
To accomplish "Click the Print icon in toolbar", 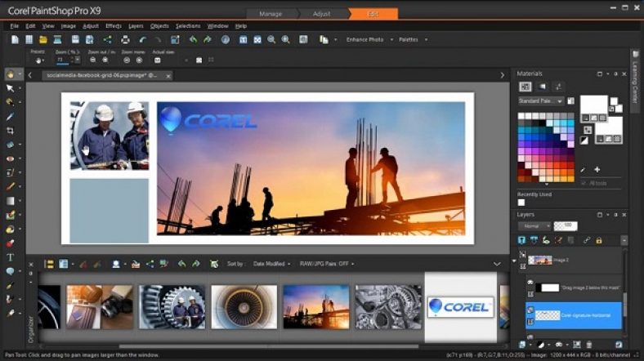I will (x=125, y=39).
